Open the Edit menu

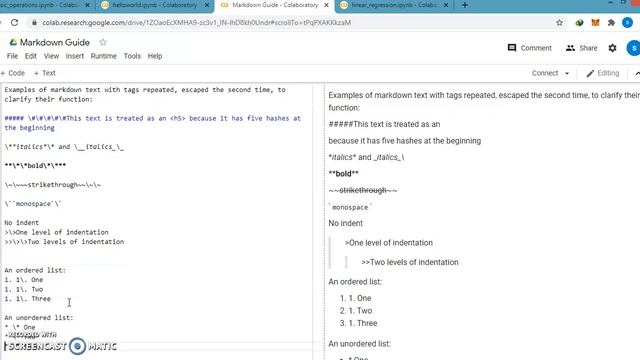point(31,56)
